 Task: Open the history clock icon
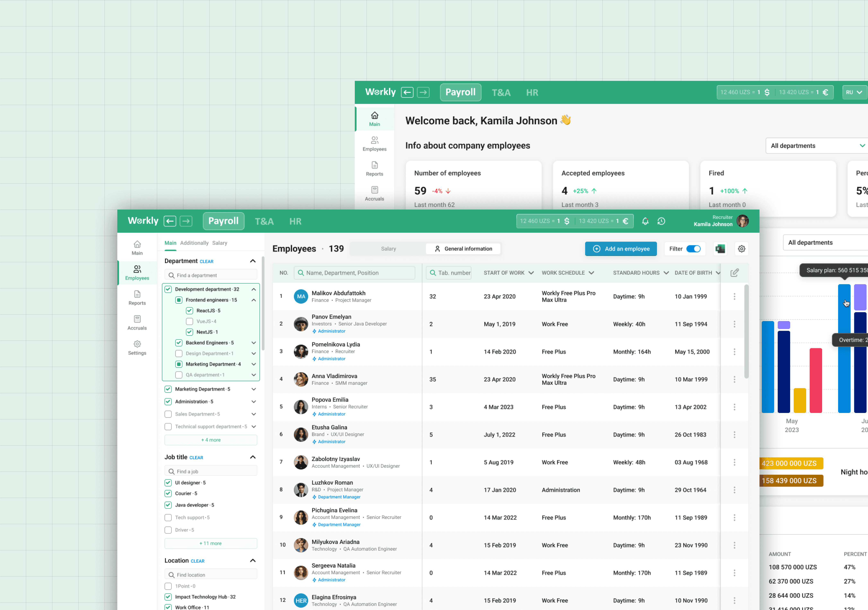pos(661,221)
